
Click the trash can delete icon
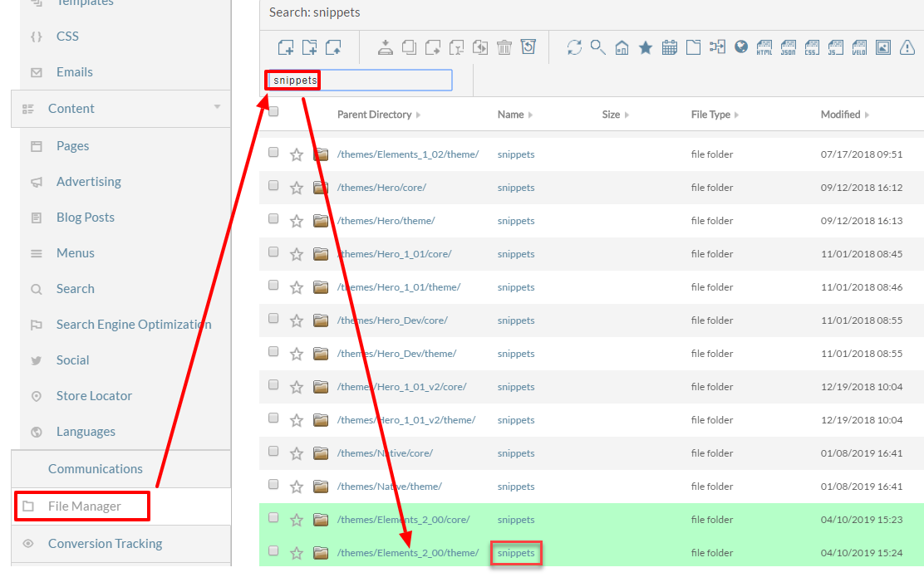504,47
